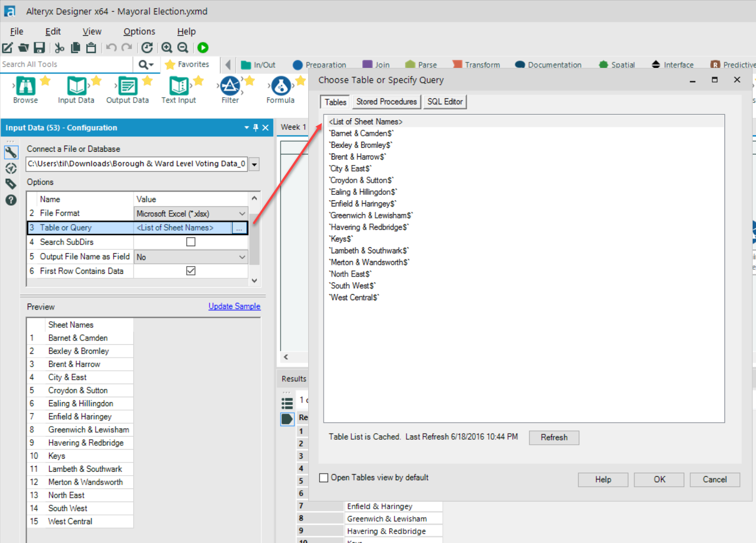Select 'Croydon & Sutton$' sheet entry
The image size is (756, 543).
click(x=362, y=180)
